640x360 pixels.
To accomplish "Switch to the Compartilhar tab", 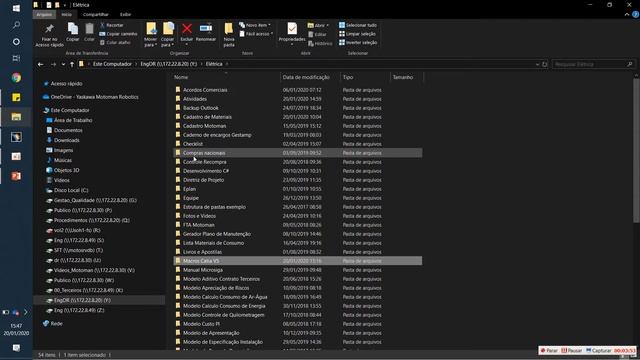I will (x=96, y=14).
